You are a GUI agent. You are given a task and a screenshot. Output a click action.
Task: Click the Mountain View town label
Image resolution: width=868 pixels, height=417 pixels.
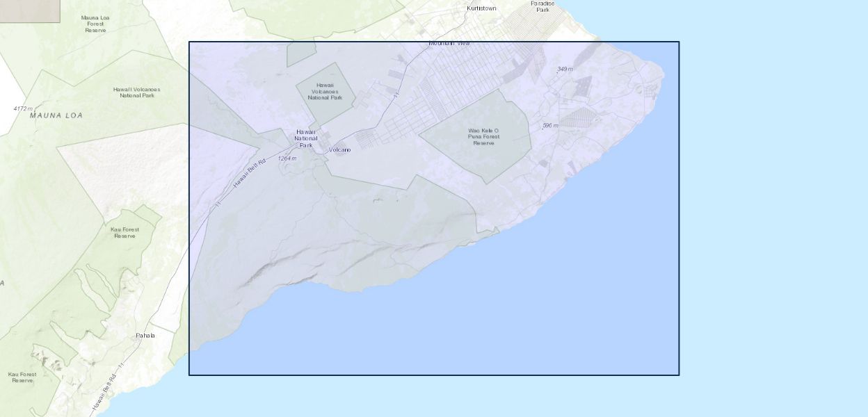pyautogui.click(x=449, y=43)
